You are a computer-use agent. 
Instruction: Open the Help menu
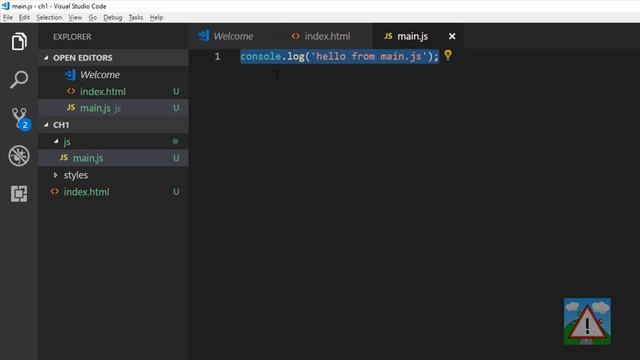tap(156, 17)
